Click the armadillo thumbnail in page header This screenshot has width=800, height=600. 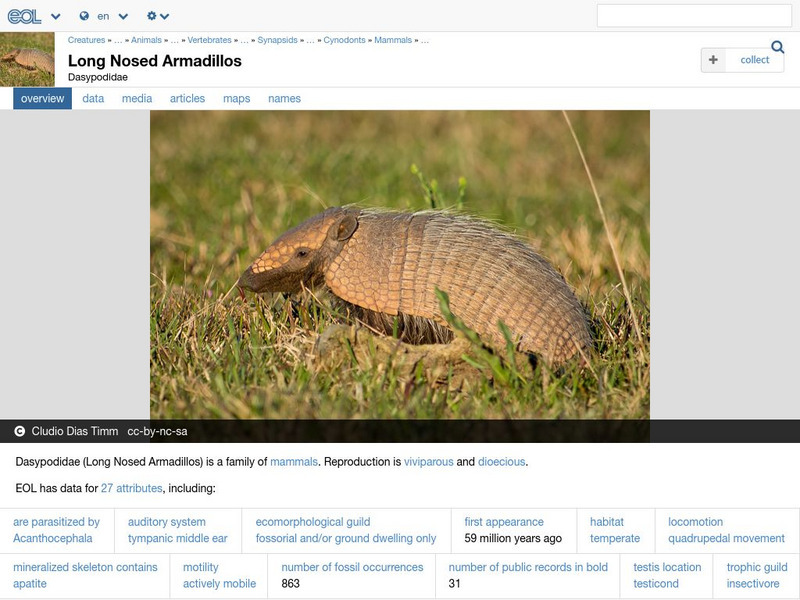coord(27,59)
